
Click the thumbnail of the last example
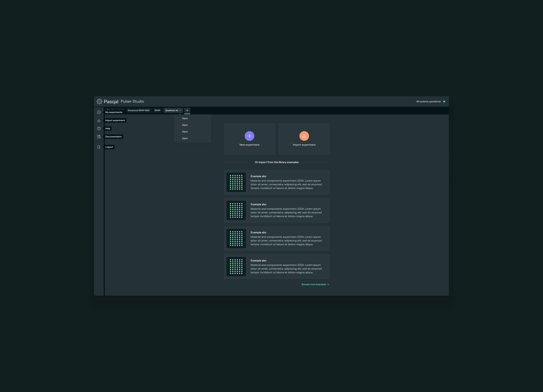point(236,266)
